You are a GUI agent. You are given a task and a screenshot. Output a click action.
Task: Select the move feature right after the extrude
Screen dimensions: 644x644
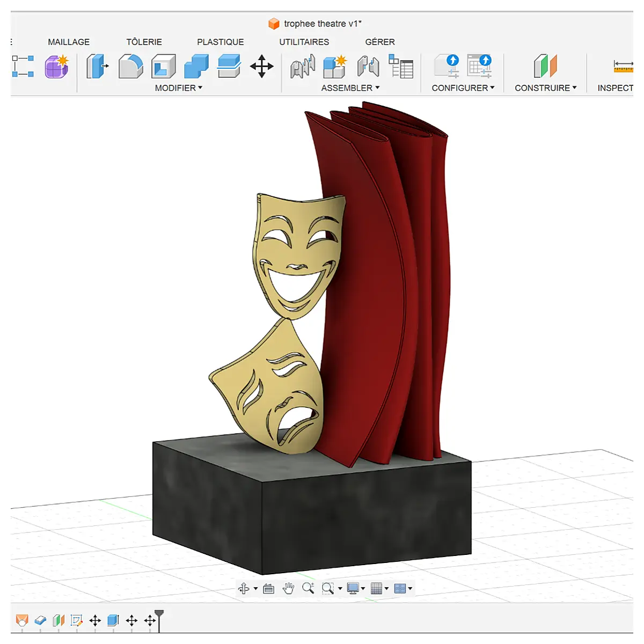pyautogui.click(x=131, y=620)
